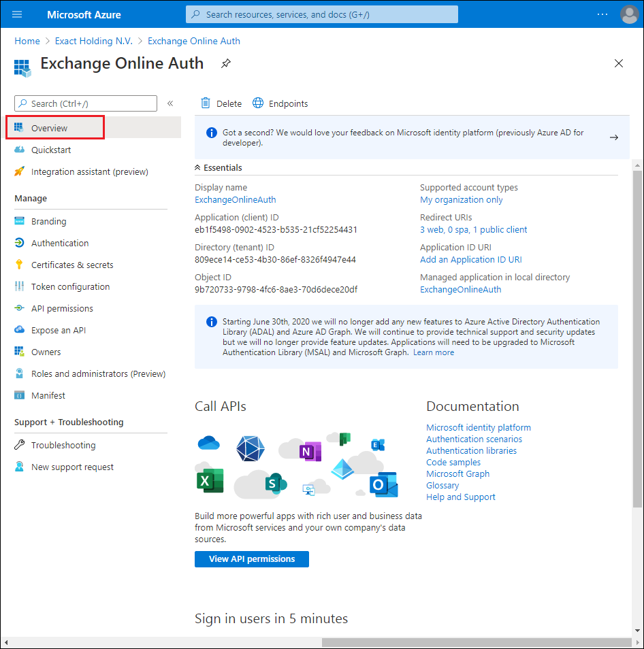Click Roles and administrators icon
644x649 pixels.
point(19,373)
